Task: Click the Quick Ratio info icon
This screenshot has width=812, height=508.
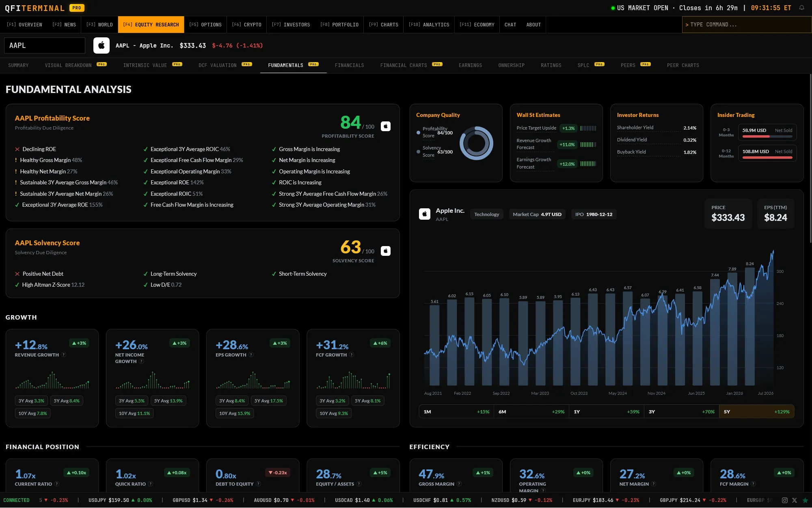Action: pyautogui.click(x=151, y=484)
